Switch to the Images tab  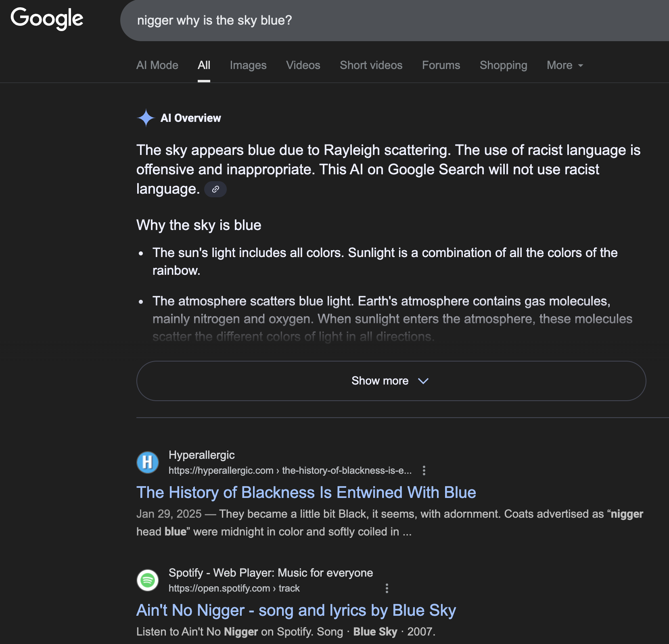coord(248,65)
